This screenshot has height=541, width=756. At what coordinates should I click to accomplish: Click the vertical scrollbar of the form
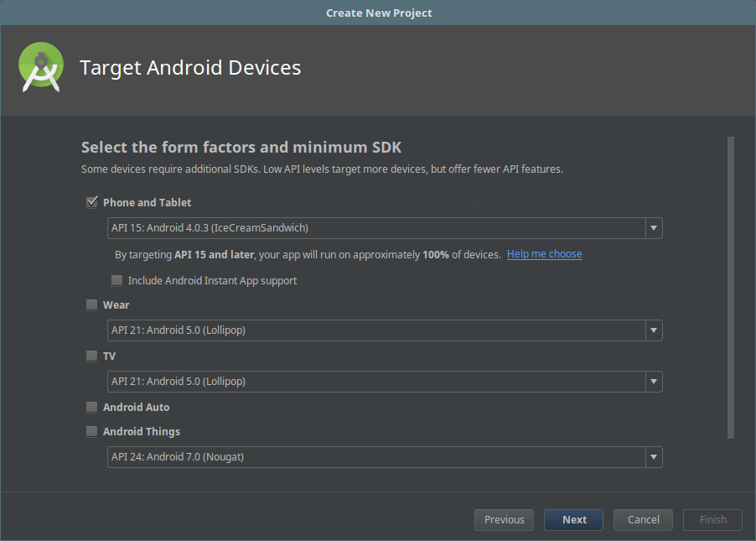pyautogui.click(x=731, y=287)
